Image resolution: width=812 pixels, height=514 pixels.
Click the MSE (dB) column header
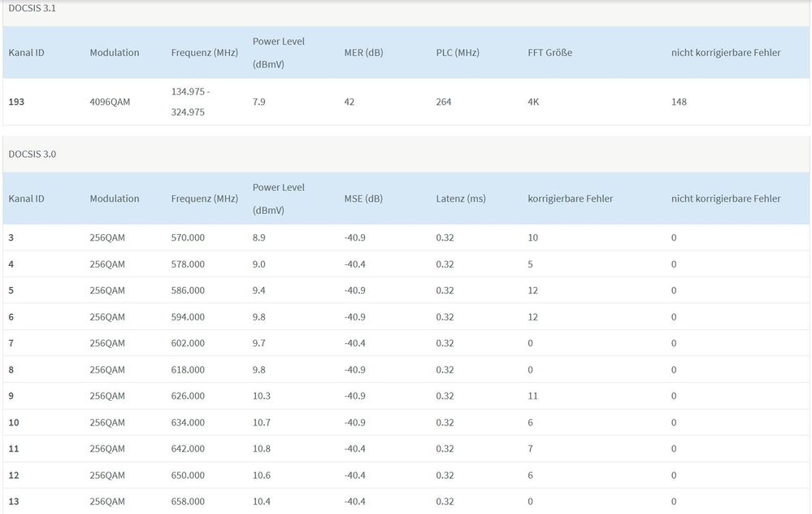pyautogui.click(x=363, y=198)
